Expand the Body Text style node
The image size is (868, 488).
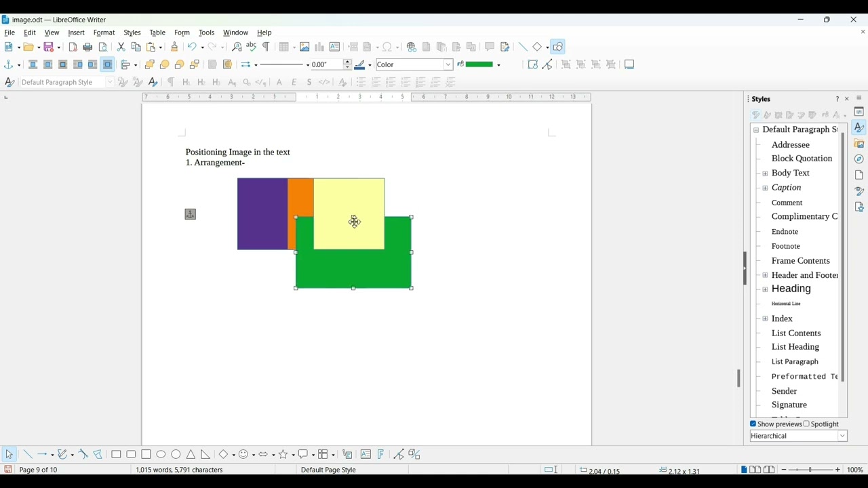(766, 174)
